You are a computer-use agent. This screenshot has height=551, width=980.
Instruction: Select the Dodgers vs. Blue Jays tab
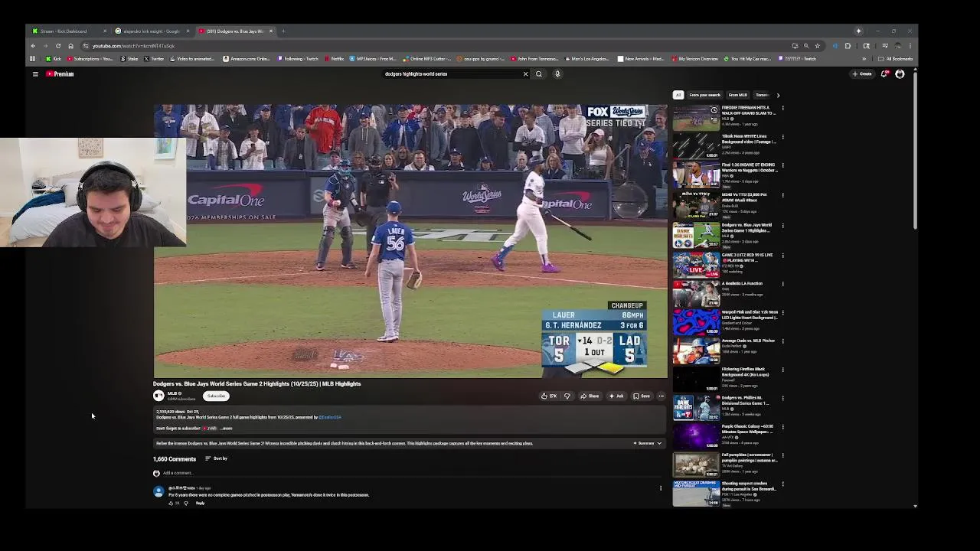(x=234, y=31)
